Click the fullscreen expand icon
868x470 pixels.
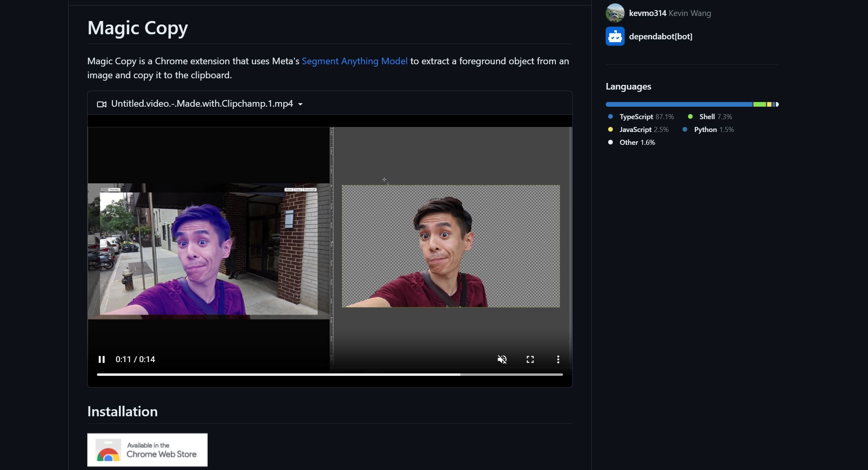(530, 359)
